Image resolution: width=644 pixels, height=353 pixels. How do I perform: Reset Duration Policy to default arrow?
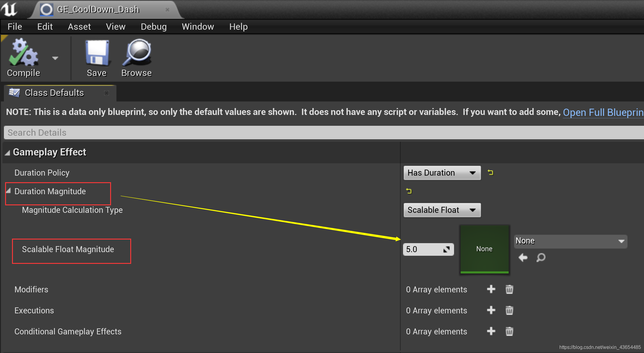pyautogui.click(x=490, y=173)
